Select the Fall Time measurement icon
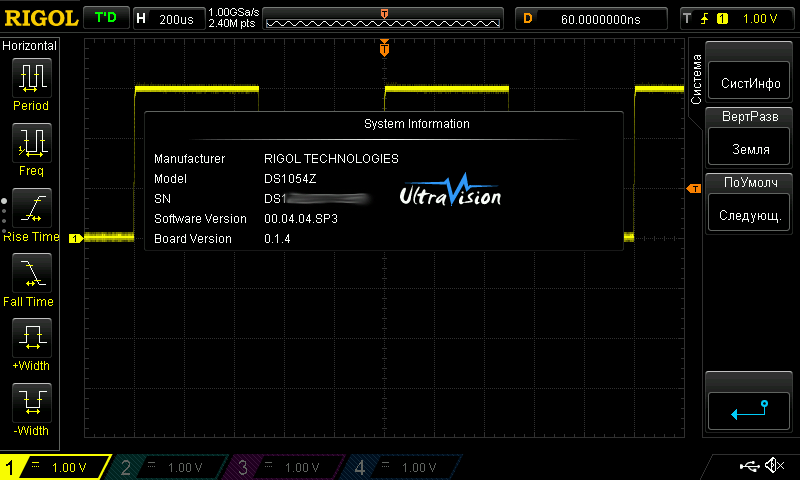The width and height of the screenshot is (800, 480). 32,272
